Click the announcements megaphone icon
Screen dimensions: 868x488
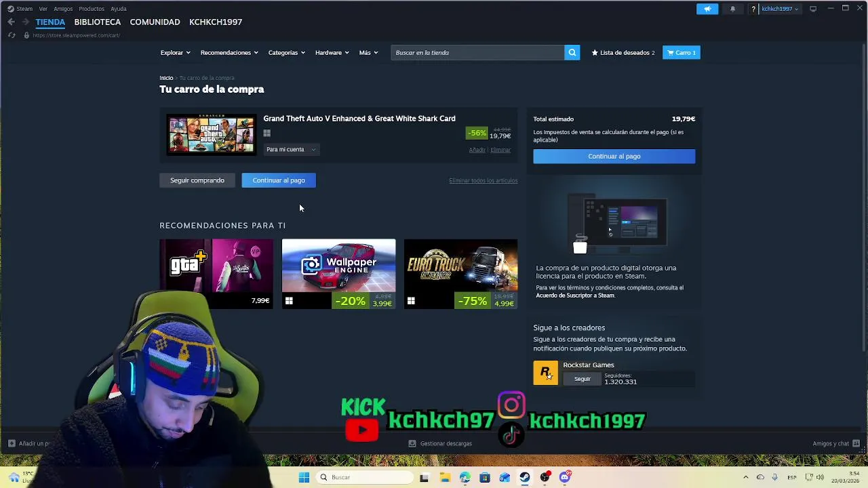[x=707, y=9]
